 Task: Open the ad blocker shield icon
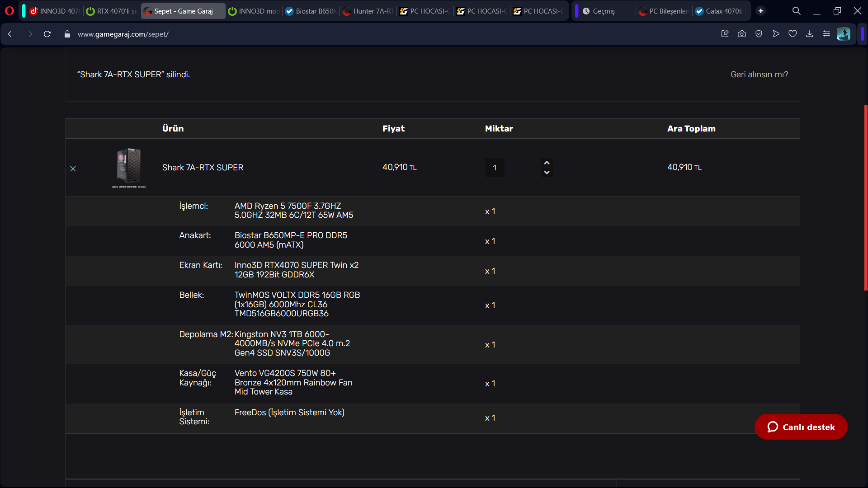click(759, 34)
